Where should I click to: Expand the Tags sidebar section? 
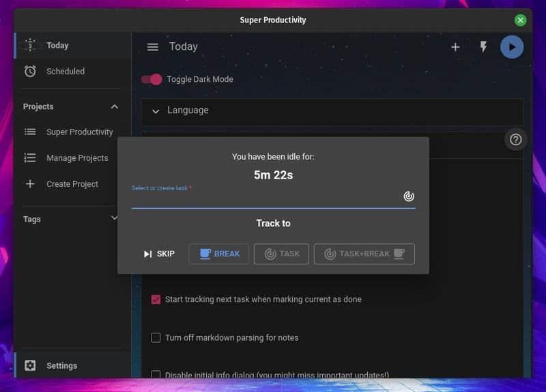click(x=114, y=218)
